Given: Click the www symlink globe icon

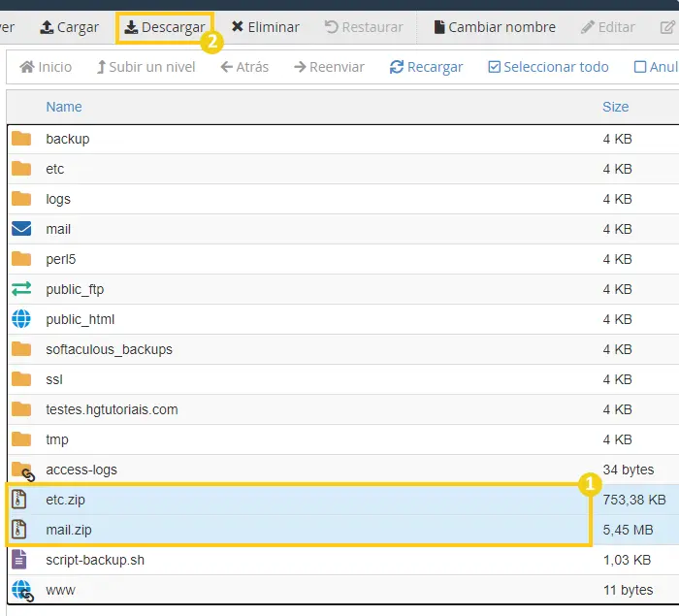Looking at the screenshot, I should [x=22, y=592].
